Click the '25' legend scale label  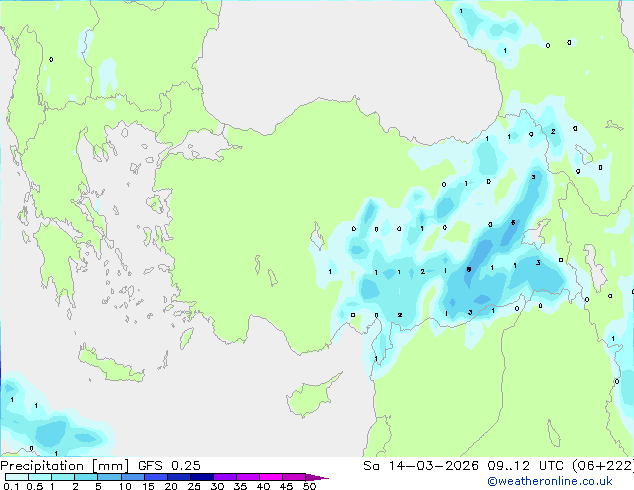point(194,486)
